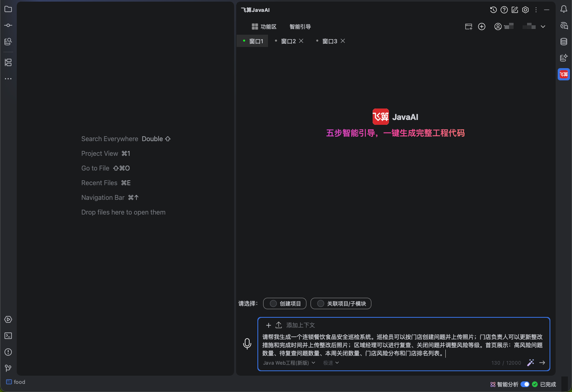Image resolution: width=572 pixels, height=392 pixels.
Task: Click the Drop files here hint text
Action: [123, 213]
